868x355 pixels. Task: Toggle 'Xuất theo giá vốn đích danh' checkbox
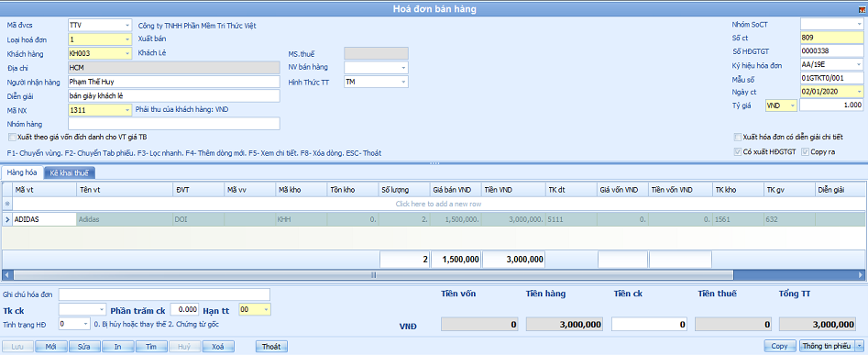pyautogui.click(x=13, y=137)
